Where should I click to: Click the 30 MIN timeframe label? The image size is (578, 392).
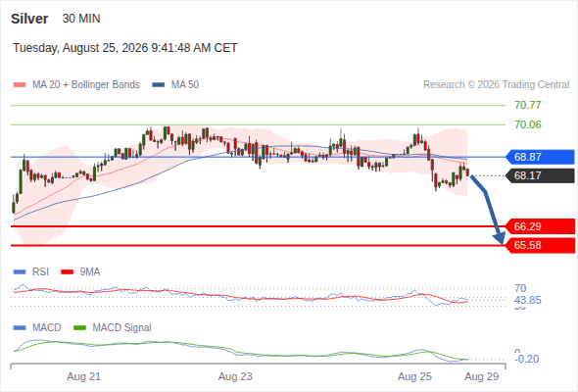tap(81, 19)
